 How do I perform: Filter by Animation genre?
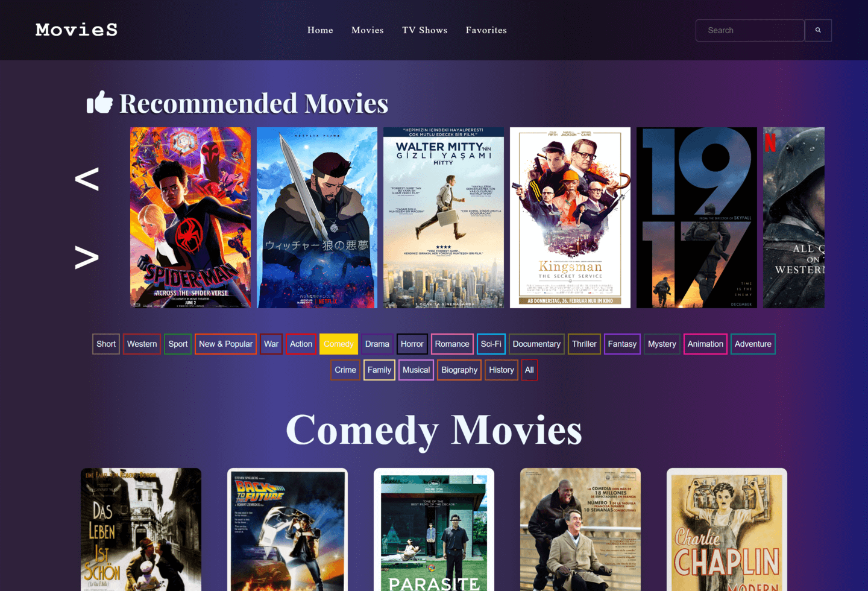click(705, 344)
